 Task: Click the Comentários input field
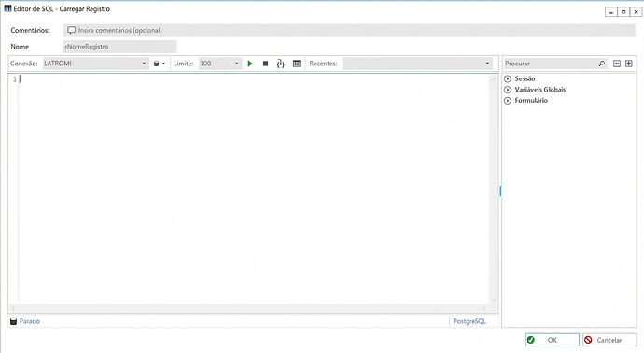pyautogui.click(x=349, y=30)
